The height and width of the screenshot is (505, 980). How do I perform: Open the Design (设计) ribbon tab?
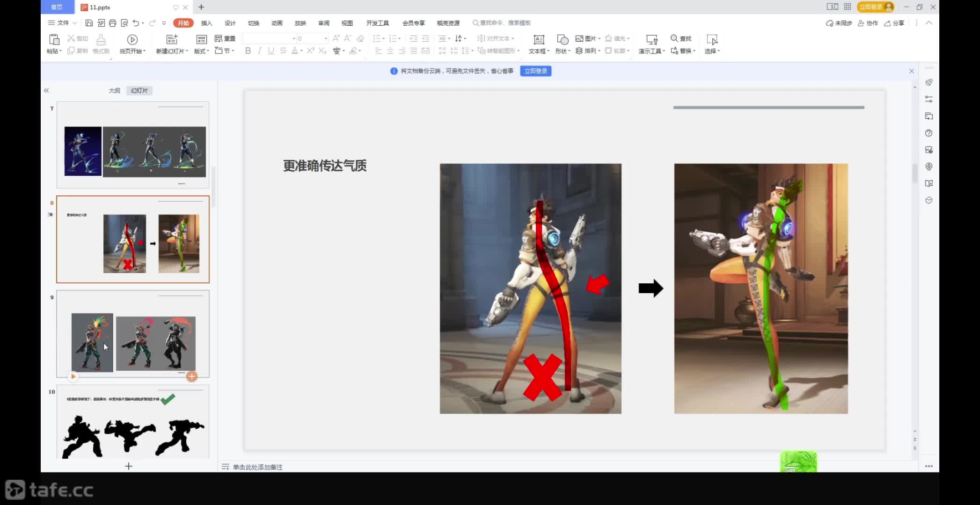(230, 23)
